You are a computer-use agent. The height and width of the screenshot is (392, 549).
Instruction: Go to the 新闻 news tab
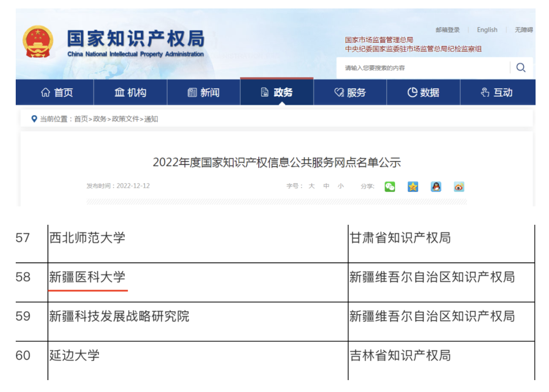[203, 92]
